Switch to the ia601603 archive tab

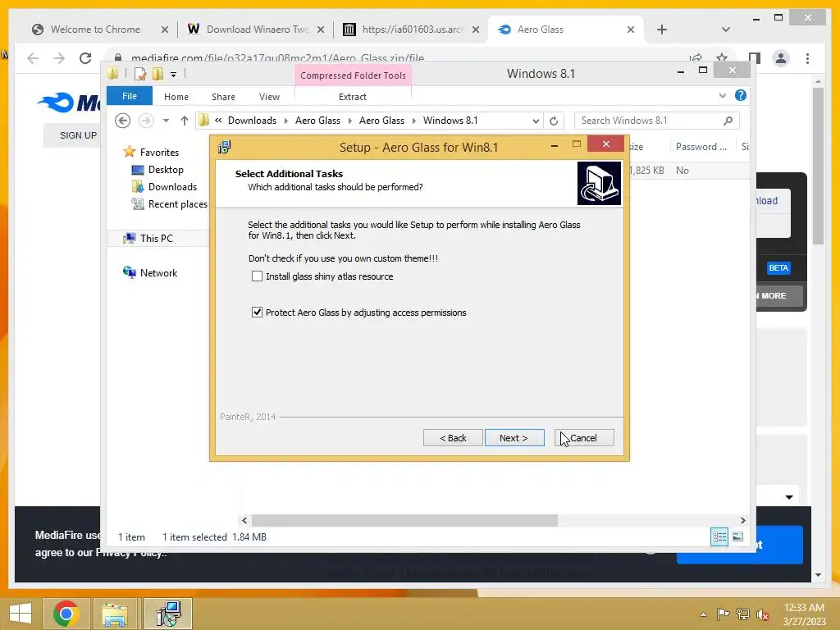click(x=413, y=30)
